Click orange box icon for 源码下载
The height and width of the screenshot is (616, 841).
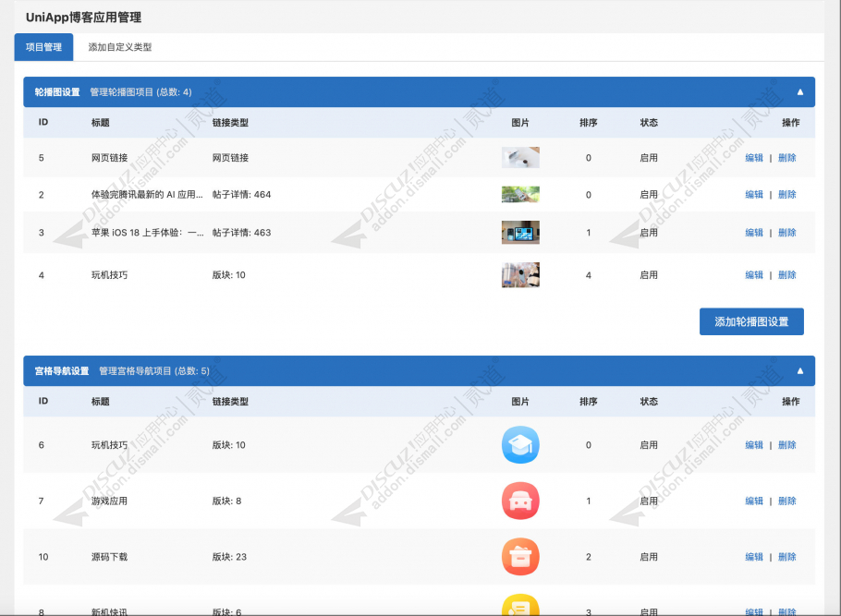click(520, 557)
